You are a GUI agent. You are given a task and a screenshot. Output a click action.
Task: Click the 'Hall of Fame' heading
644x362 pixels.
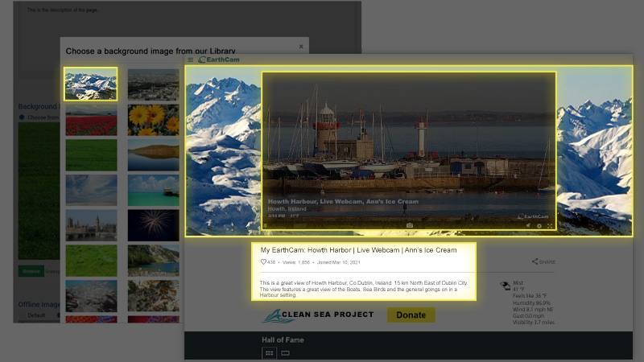point(283,339)
